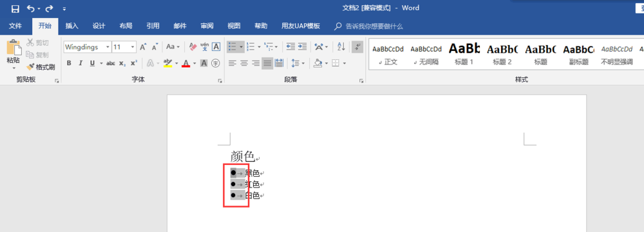Apply numbered list formatting

(251, 47)
